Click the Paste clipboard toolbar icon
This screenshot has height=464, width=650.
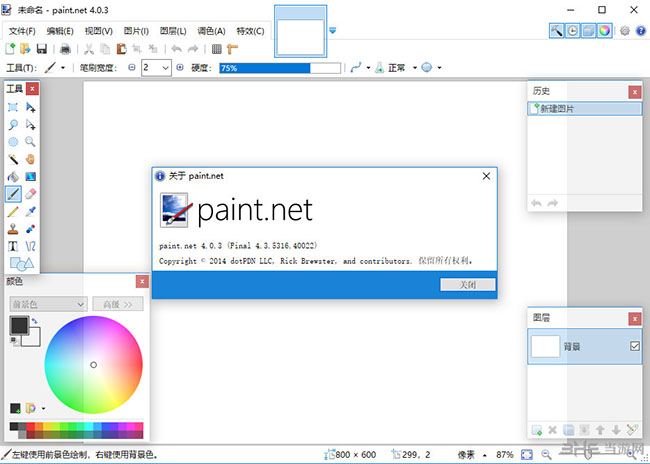[121, 49]
